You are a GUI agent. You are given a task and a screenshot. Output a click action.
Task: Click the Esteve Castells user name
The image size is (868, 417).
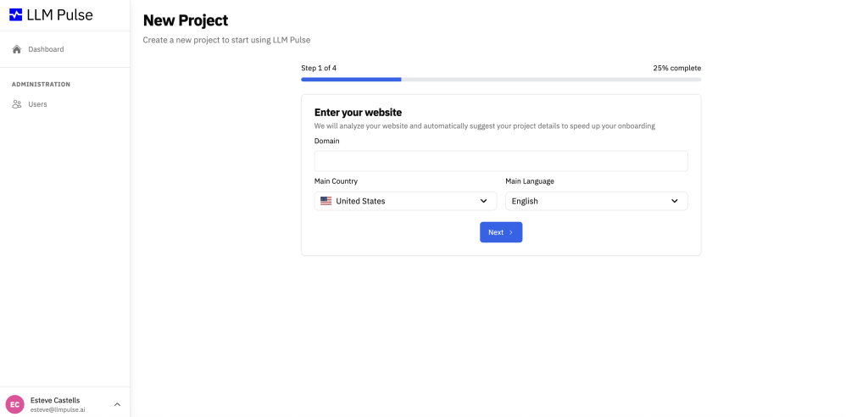point(55,400)
